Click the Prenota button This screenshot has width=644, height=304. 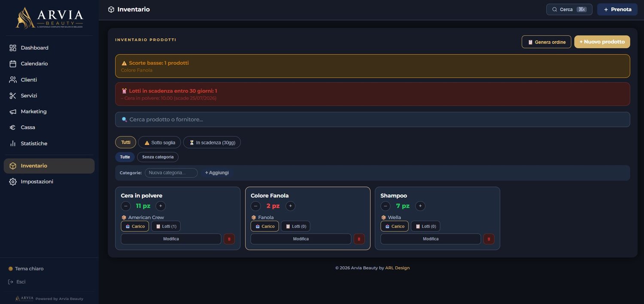click(x=617, y=9)
